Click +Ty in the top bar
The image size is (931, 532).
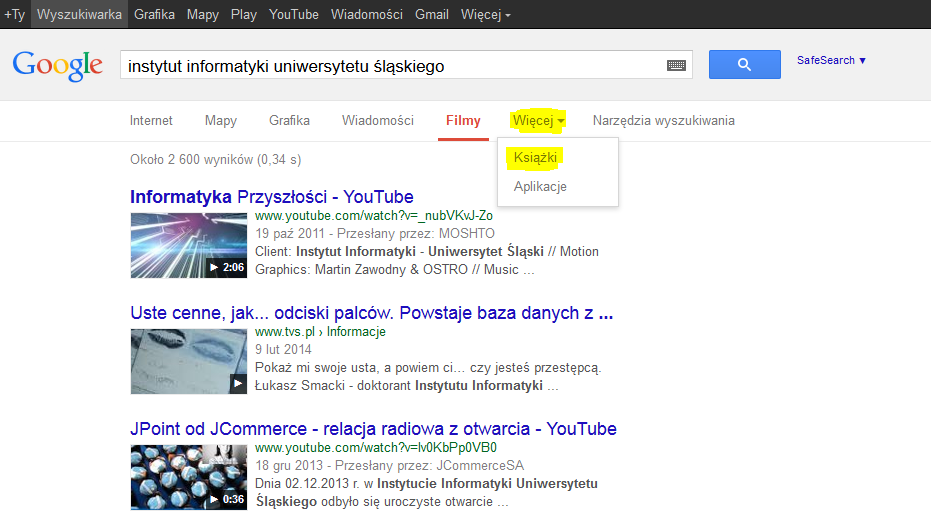click(x=15, y=14)
